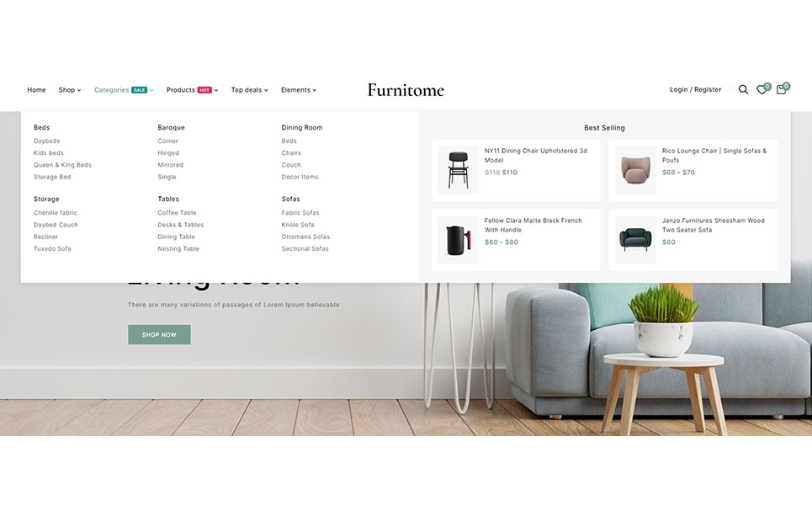The width and height of the screenshot is (812, 505).
Task: Open the Rico Lounge Chair thumbnail
Action: pyautogui.click(x=635, y=170)
